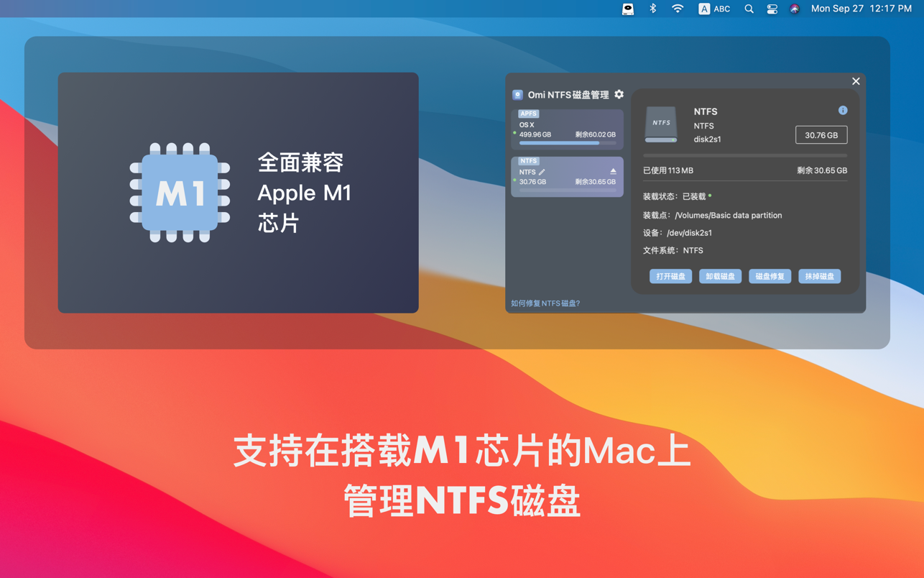This screenshot has width=924, height=578.
Task: Click 卸载磁盘 button
Action: point(720,276)
